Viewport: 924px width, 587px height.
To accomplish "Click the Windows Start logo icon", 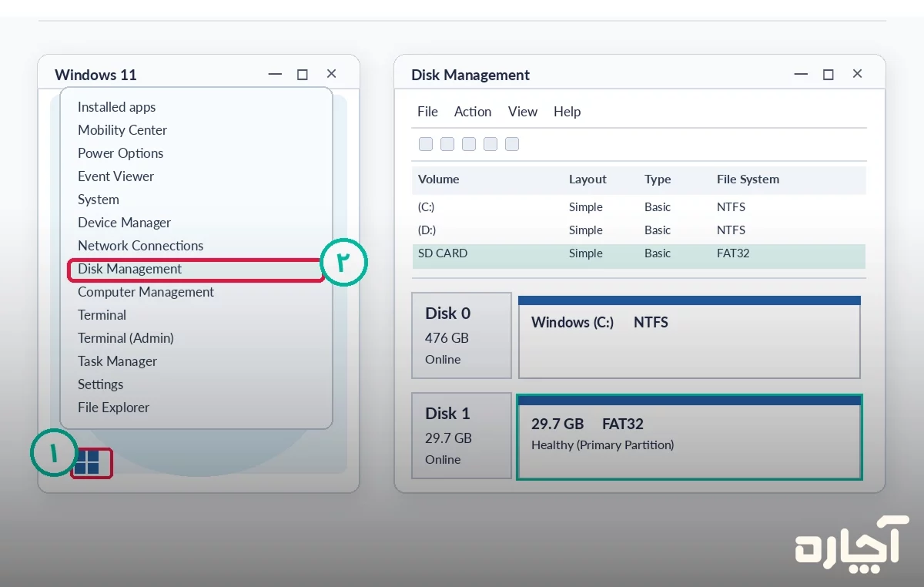I will coord(88,462).
